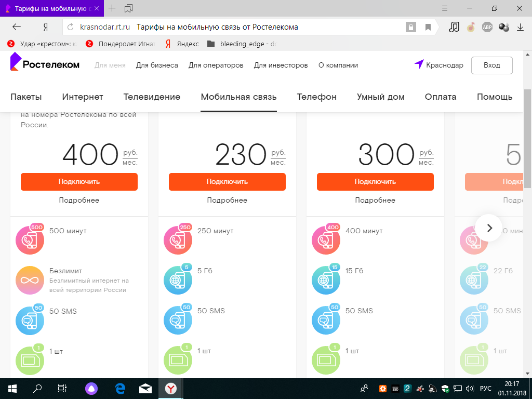Click the 400 minutes phone icon
Viewport: 532px width, 399px height.
pyautogui.click(x=326, y=239)
